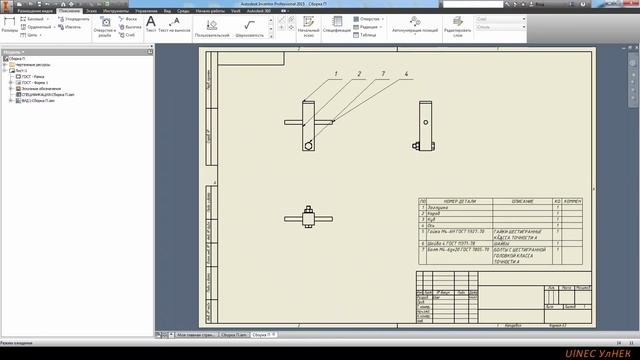Click the Таблица general table tool
Viewport: 640px width, 360px height.
(x=364, y=35)
